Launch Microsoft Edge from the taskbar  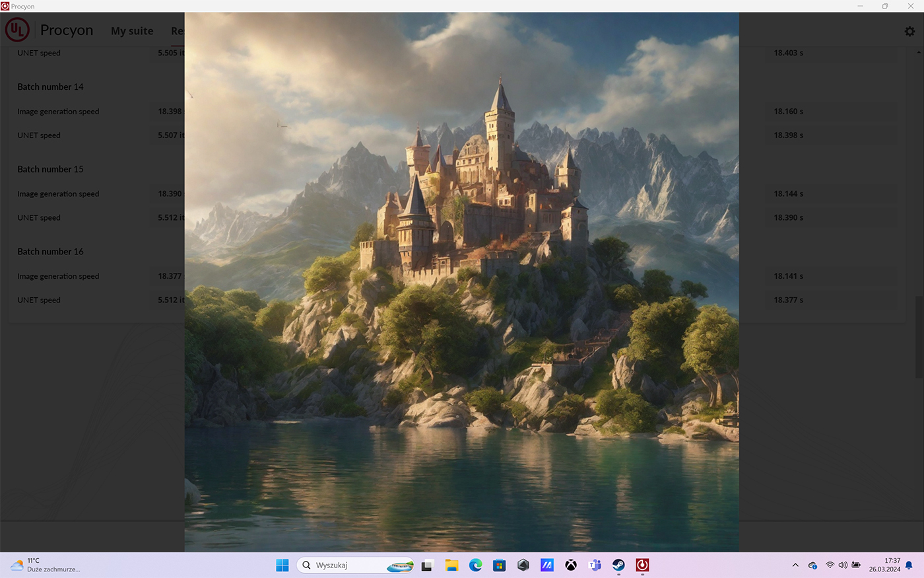[x=475, y=565]
